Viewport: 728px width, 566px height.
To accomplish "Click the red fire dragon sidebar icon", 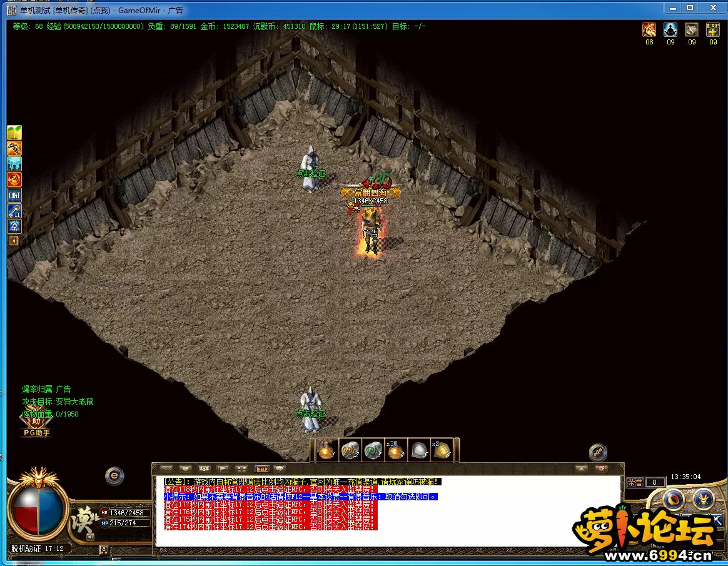I will pyautogui.click(x=14, y=179).
